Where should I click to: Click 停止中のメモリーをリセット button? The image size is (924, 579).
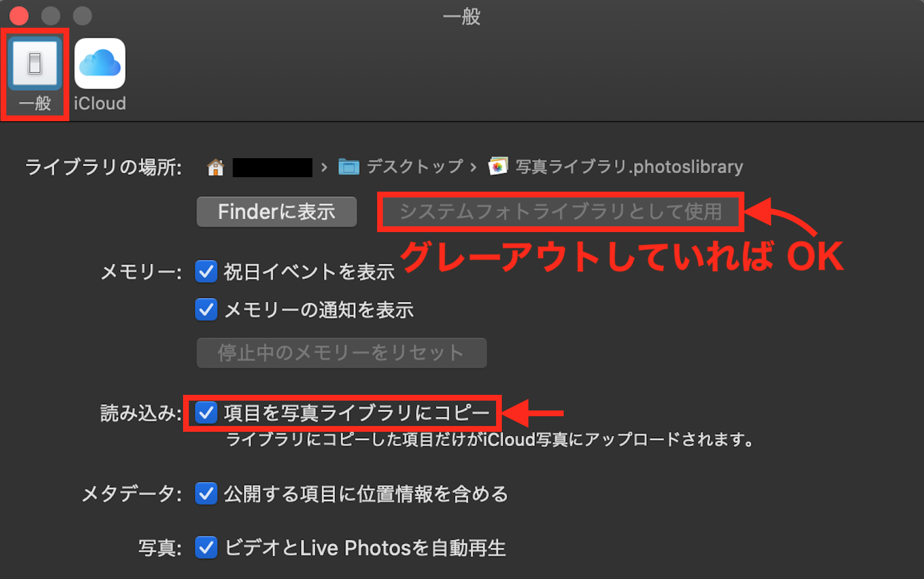(341, 353)
